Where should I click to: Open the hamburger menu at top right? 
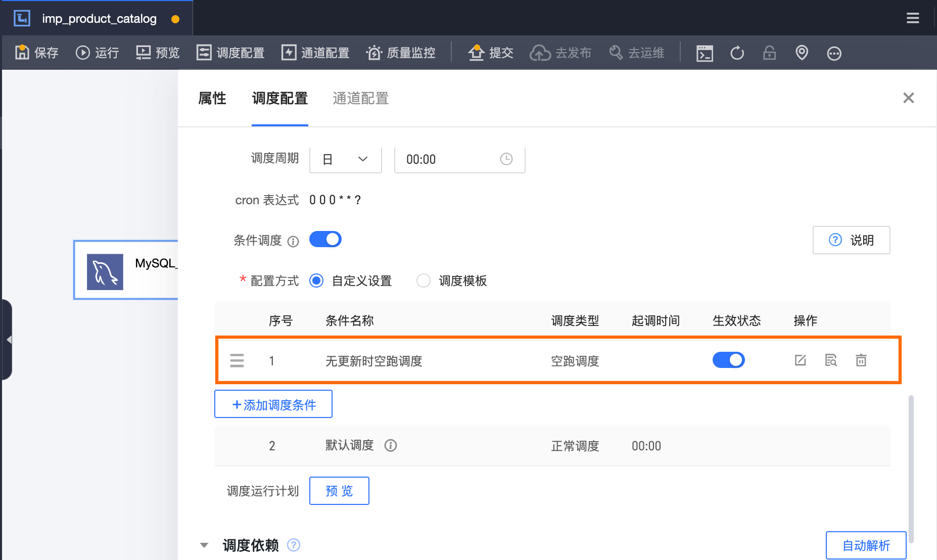pyautogui.click(x=913, y=18)
